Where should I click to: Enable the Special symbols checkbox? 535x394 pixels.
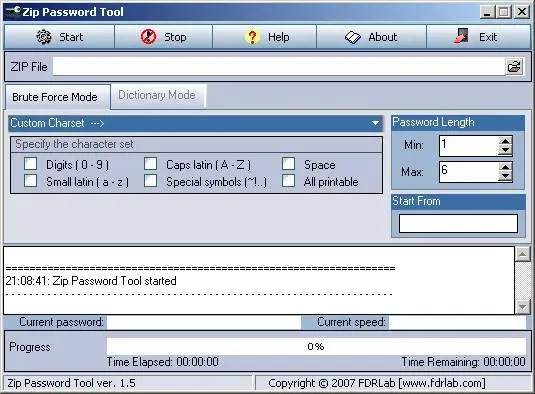point(150,180)
